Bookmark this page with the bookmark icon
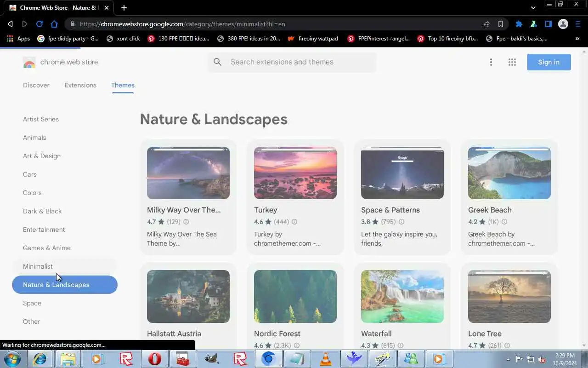Viewport: 588px width, 368px height. [x=501, y=24]
